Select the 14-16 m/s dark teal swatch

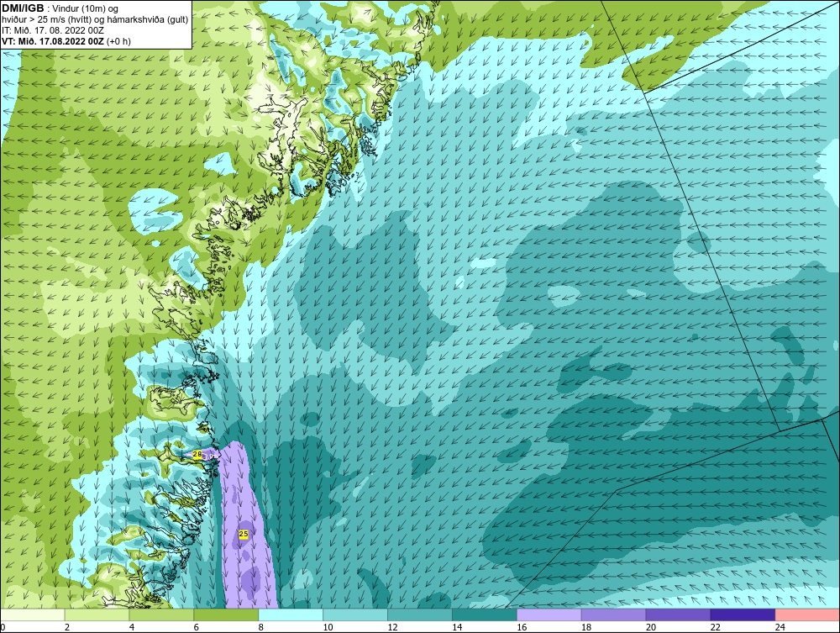point(485,615)
